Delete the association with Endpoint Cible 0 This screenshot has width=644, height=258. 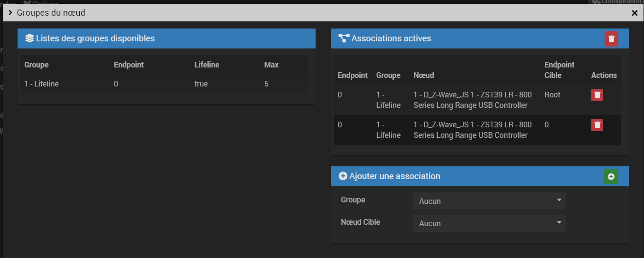[x=597, y=125]
